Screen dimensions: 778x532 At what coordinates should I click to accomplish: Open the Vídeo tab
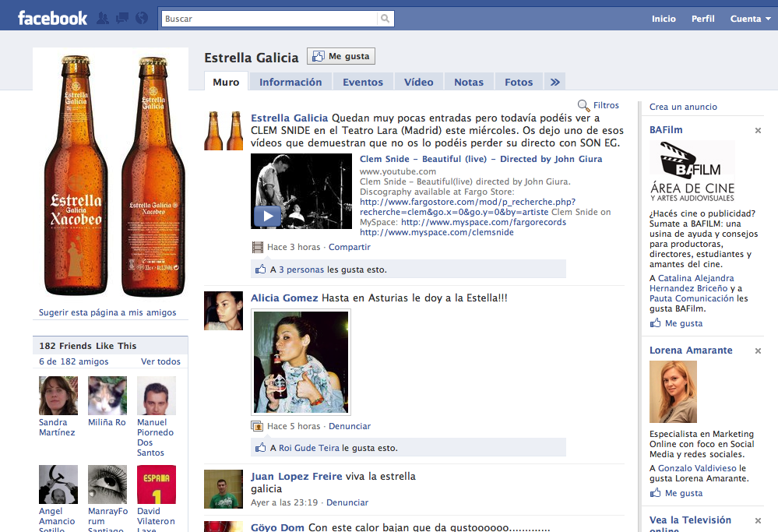click(x=419, y=82)
